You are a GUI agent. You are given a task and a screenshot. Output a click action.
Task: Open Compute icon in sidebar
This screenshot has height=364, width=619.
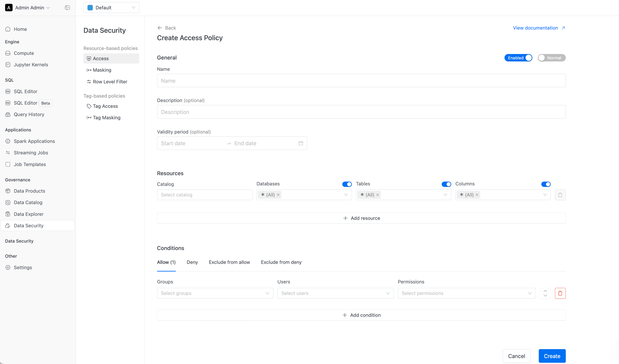click(8, 53)
